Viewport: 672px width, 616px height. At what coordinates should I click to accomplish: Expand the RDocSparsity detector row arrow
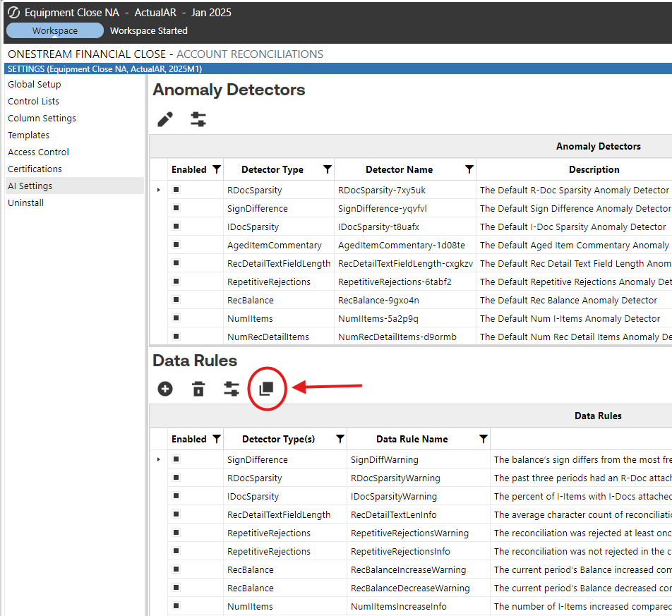click(159, 190)
